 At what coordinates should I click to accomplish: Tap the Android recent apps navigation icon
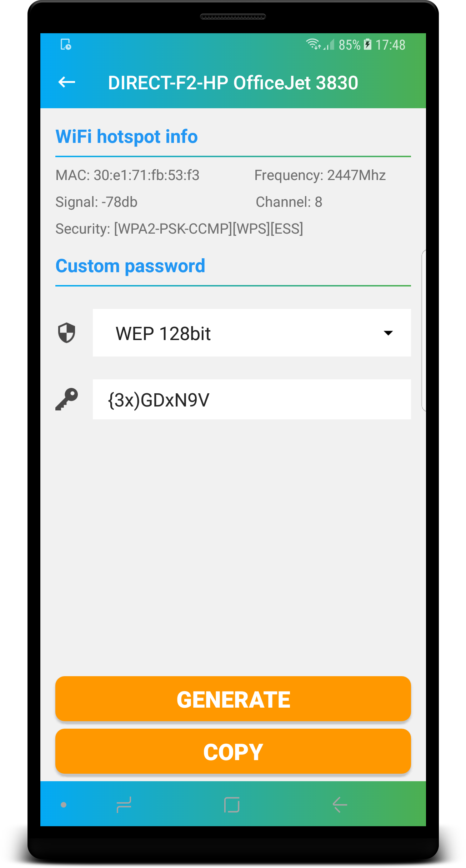coord(124,805)
